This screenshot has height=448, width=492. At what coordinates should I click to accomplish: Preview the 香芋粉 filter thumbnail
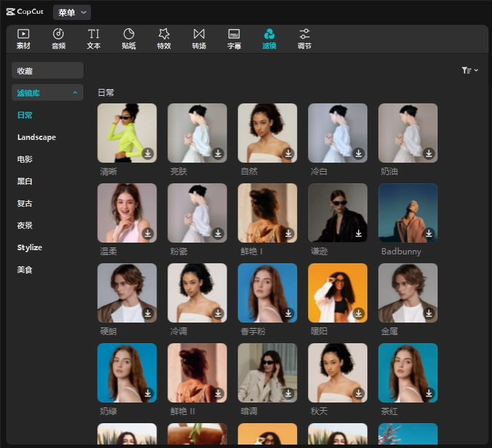point(267,293)
